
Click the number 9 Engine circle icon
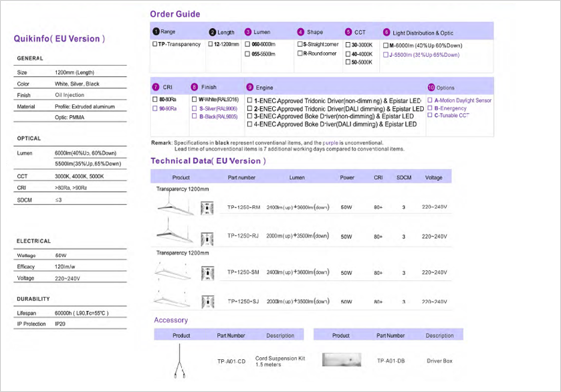tap(250, 87)
